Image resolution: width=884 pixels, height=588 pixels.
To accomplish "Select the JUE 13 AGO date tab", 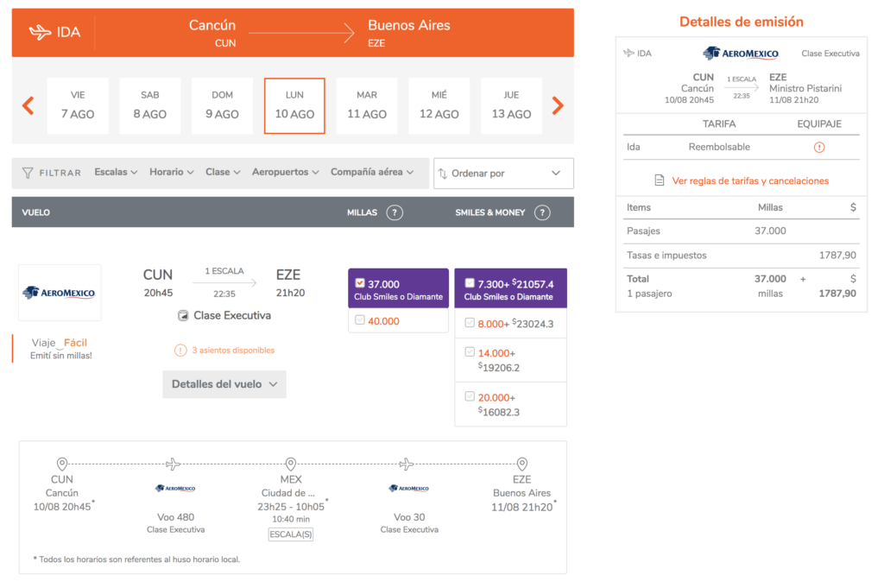I will [x=511, y=105].
